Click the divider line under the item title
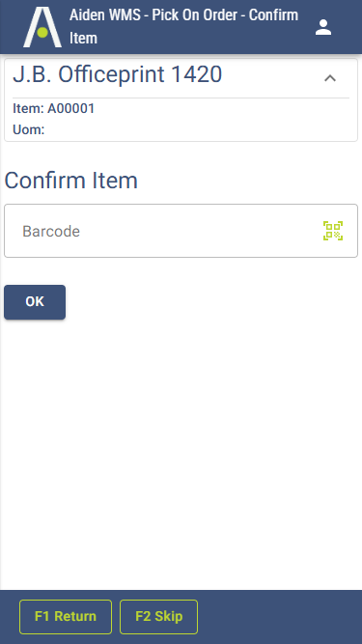The width and height of the screenshot is (362, 644). pyautogui.click(x=181, y=98)
